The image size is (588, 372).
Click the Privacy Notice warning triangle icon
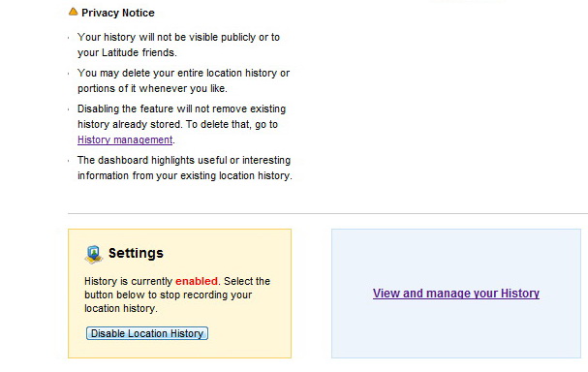tap(73, 12)
